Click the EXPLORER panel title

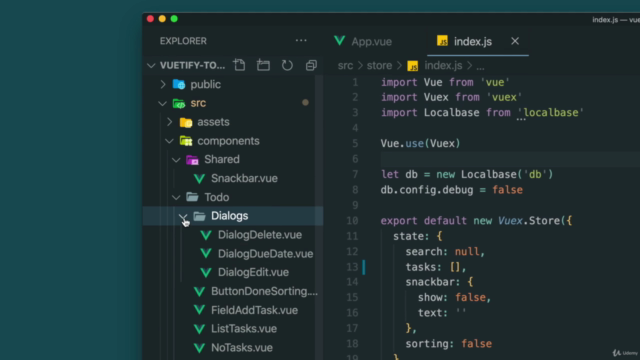183,41
